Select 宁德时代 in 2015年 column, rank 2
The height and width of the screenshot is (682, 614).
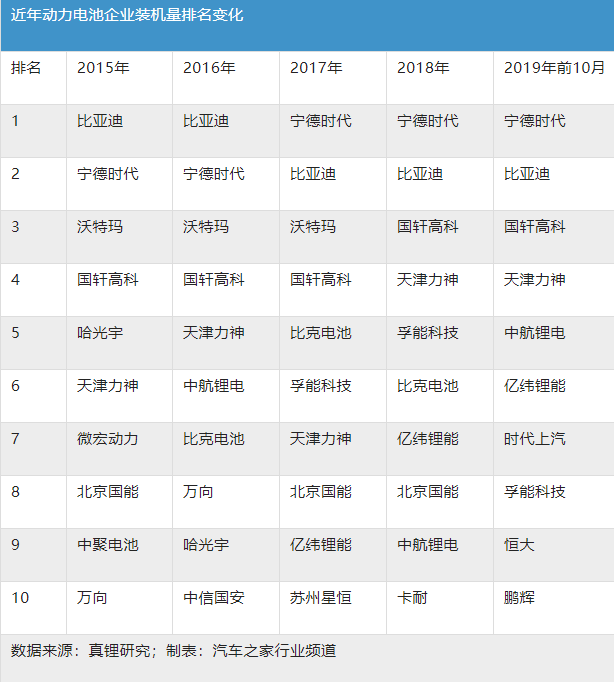[108, 174]
